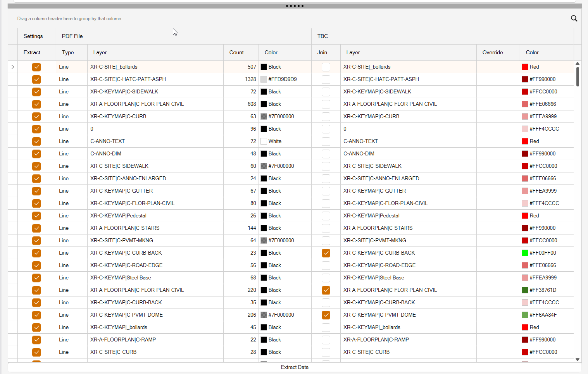This screenshot has height=374, width=588.
Task: Sort by the Count column header
Action: tap(236, 52)
